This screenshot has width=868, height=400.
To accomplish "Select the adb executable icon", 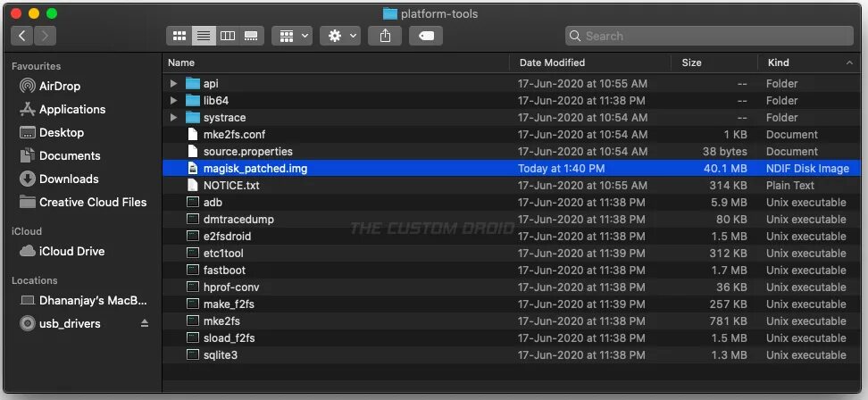I will [192, 203].
